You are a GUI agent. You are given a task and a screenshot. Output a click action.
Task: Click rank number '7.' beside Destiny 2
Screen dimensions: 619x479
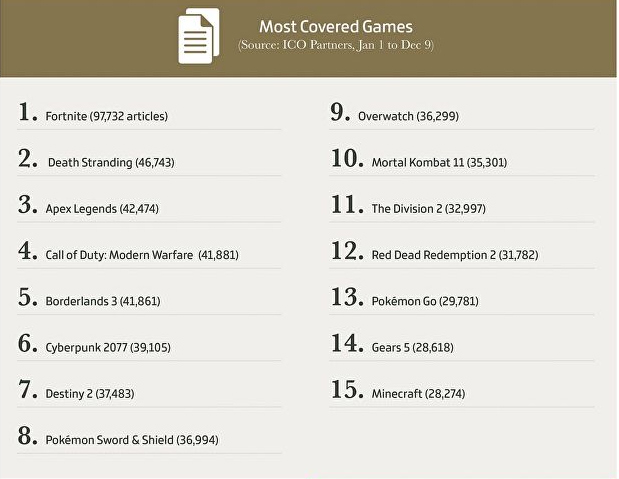[28, 389]
